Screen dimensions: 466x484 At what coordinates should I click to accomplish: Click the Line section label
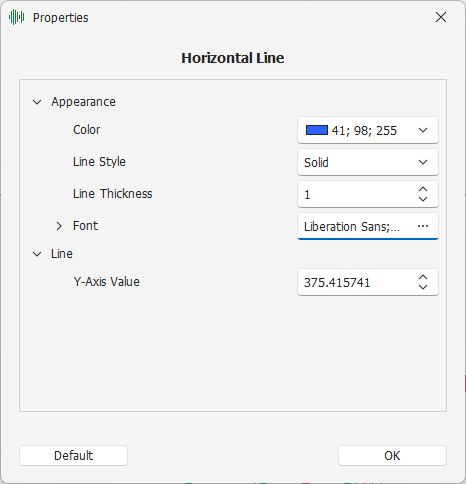62,254
